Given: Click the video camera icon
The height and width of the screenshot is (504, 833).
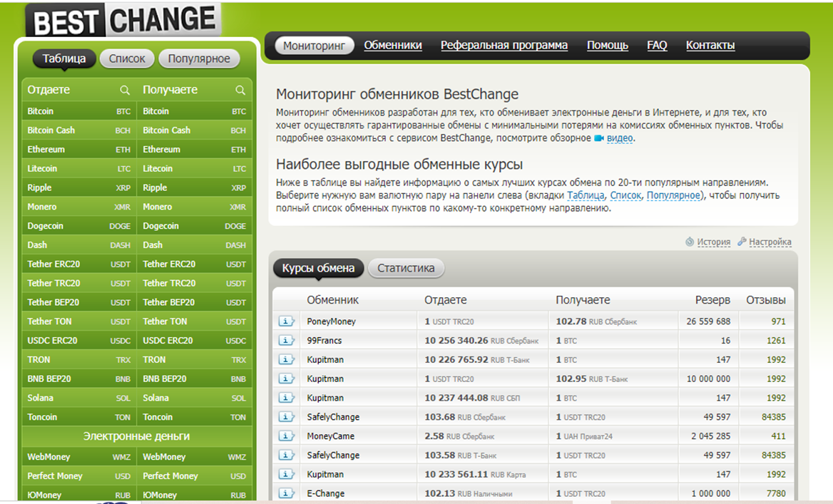Looking at the screenshot, I should pyautogui.click(x=599, y=138).
